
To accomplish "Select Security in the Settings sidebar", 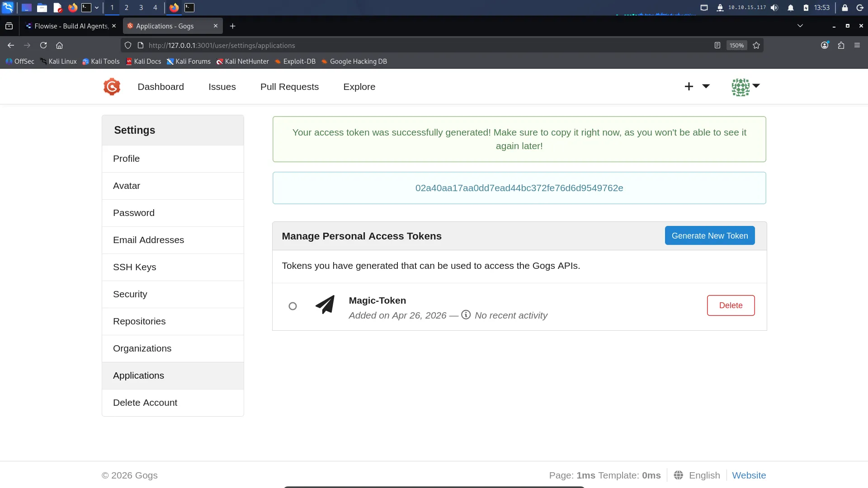I will coord(173,294).
